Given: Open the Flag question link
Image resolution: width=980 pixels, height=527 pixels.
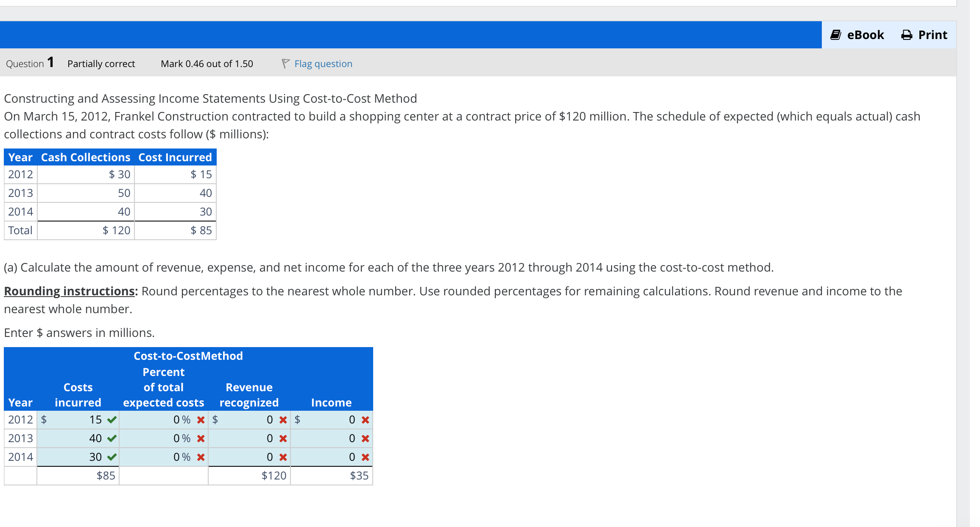Looking at the screenshot, I should [324, 64].
